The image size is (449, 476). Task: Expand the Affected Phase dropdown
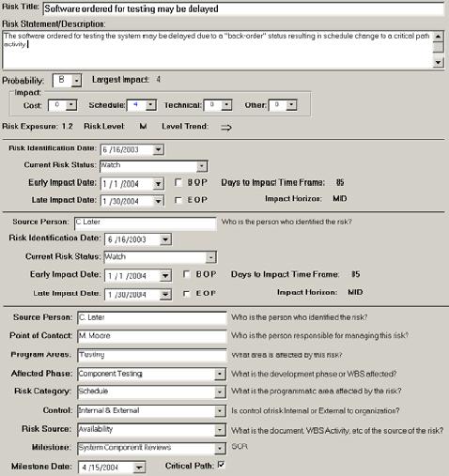point(220,374)
